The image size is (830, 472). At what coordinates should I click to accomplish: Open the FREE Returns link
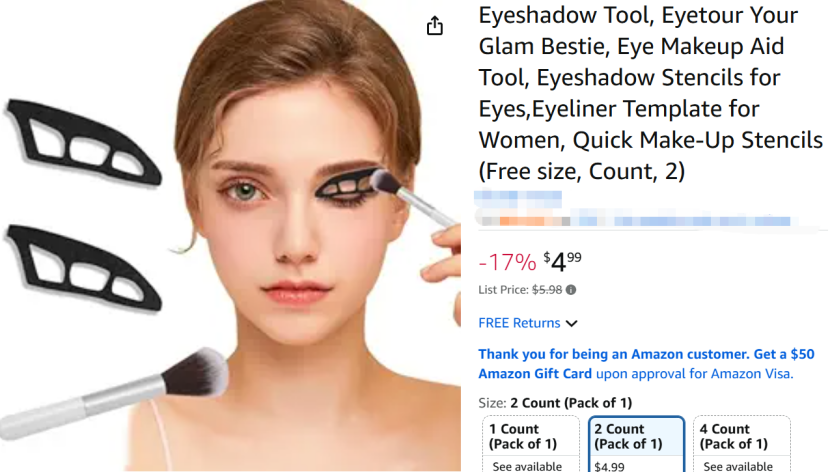[x=519, y=323]
